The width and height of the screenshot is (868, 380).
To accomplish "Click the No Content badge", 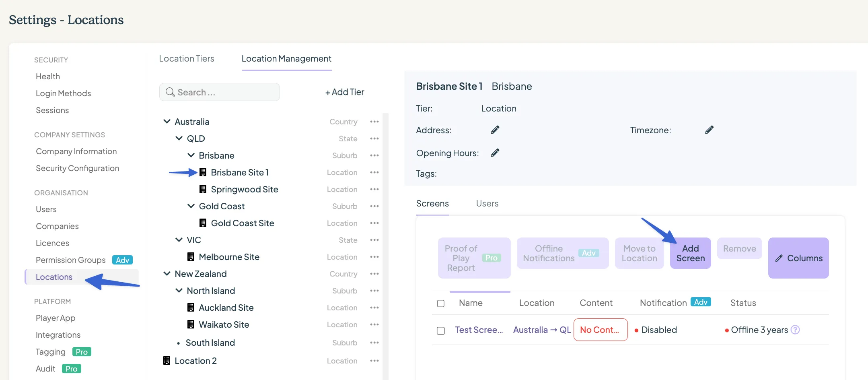I will click(601, 330).
